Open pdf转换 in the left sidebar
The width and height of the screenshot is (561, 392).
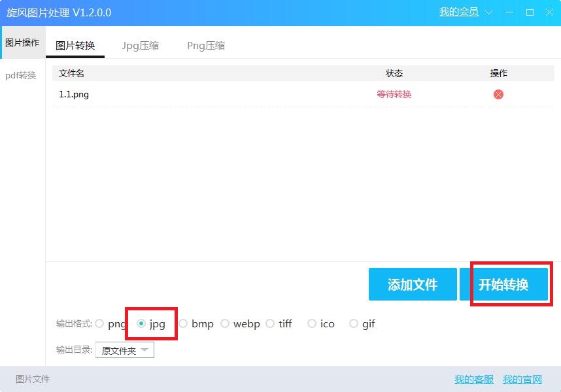click(x=21, y=75)
